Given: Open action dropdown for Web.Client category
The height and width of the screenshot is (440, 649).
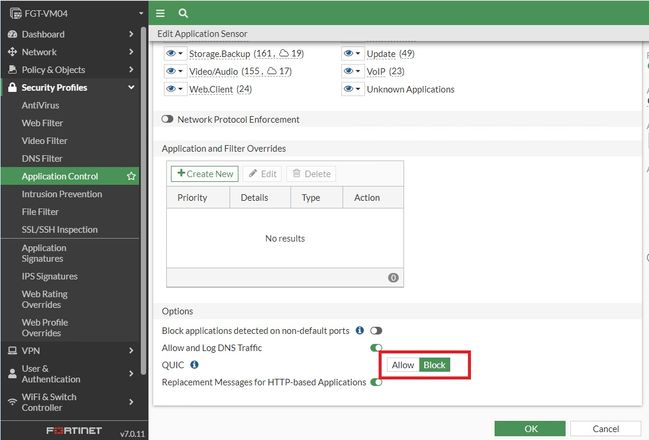Looking at the screenshot, I should [175, 89].
